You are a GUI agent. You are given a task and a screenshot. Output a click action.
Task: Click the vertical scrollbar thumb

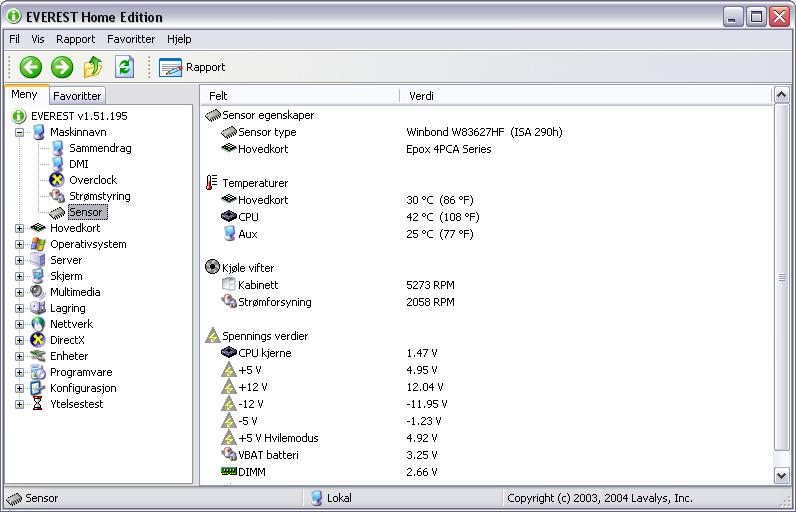tap(781, 277)
